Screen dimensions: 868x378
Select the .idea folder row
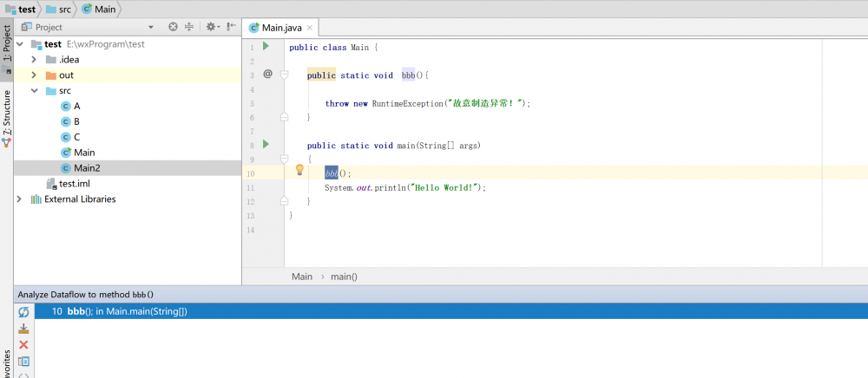(128, 60)
